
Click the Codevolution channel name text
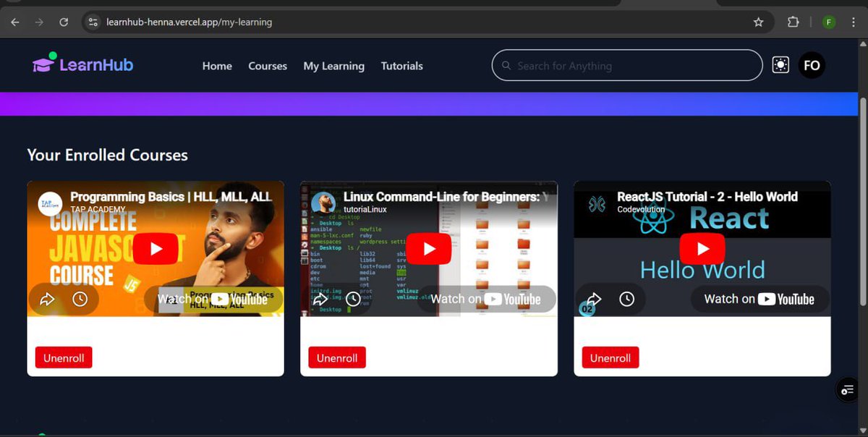(641, 209)
